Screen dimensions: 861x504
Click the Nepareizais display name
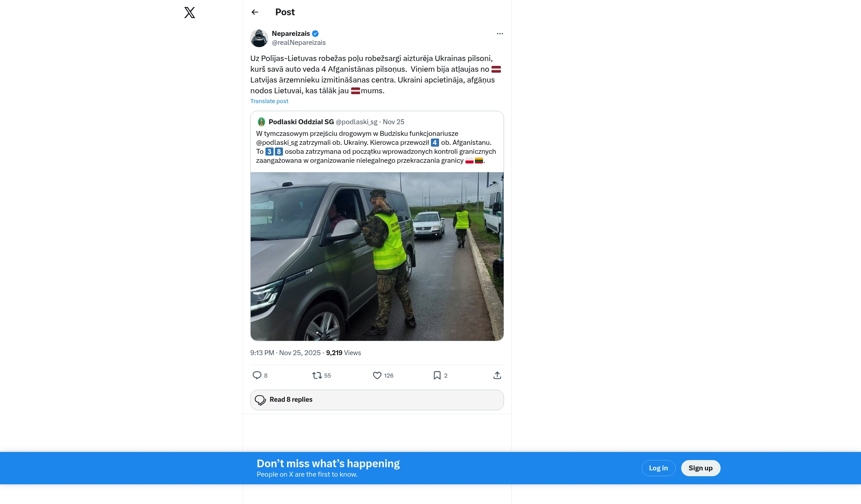(x=291, y=34)
